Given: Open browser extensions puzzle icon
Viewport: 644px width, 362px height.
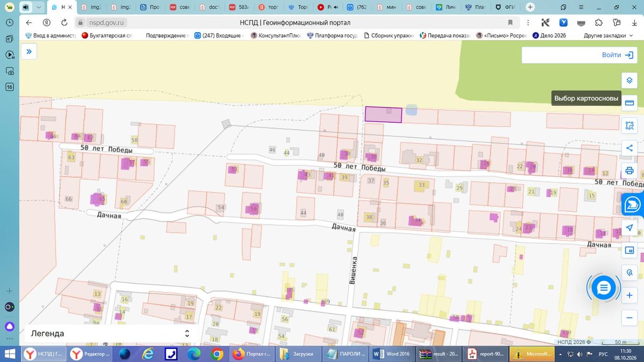Looking at the screenshot, I should pyautogui.click(x=599, y=23).
